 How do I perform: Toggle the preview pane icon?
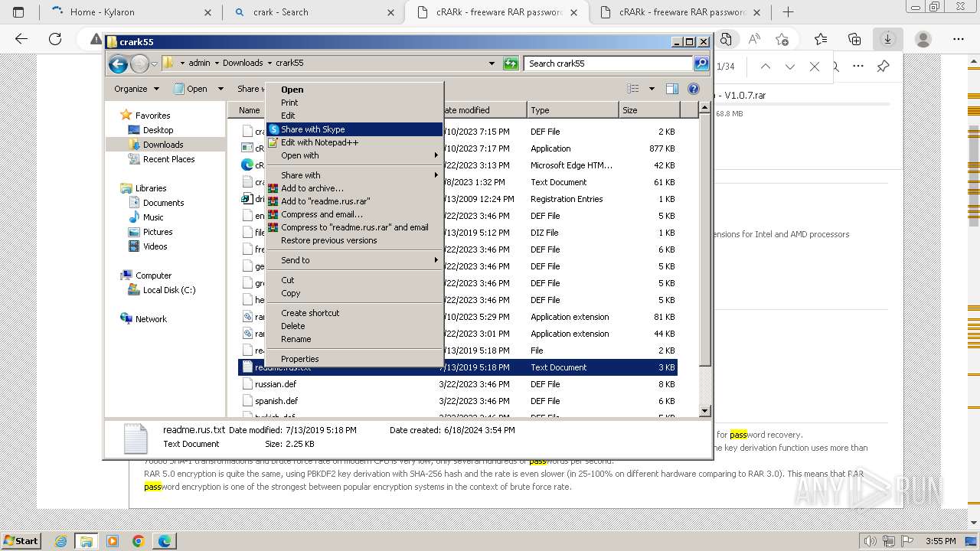click(x=671, y=89)
